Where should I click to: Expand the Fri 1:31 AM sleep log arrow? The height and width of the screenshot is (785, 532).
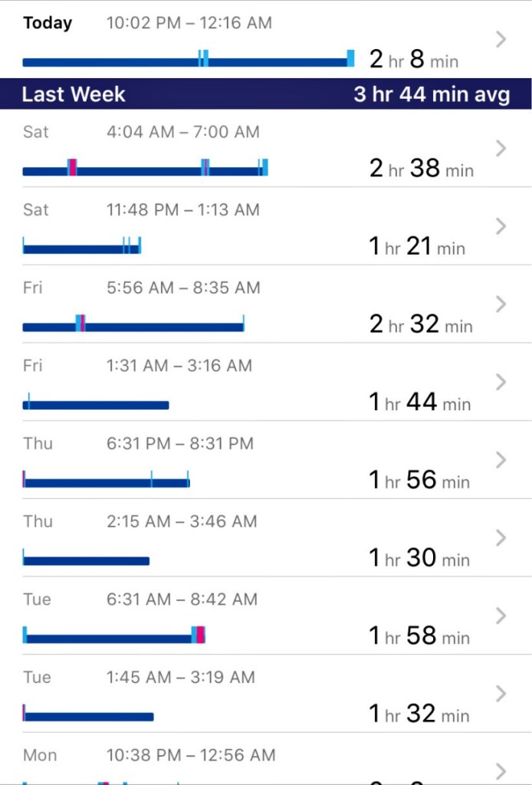pos(501,382)
